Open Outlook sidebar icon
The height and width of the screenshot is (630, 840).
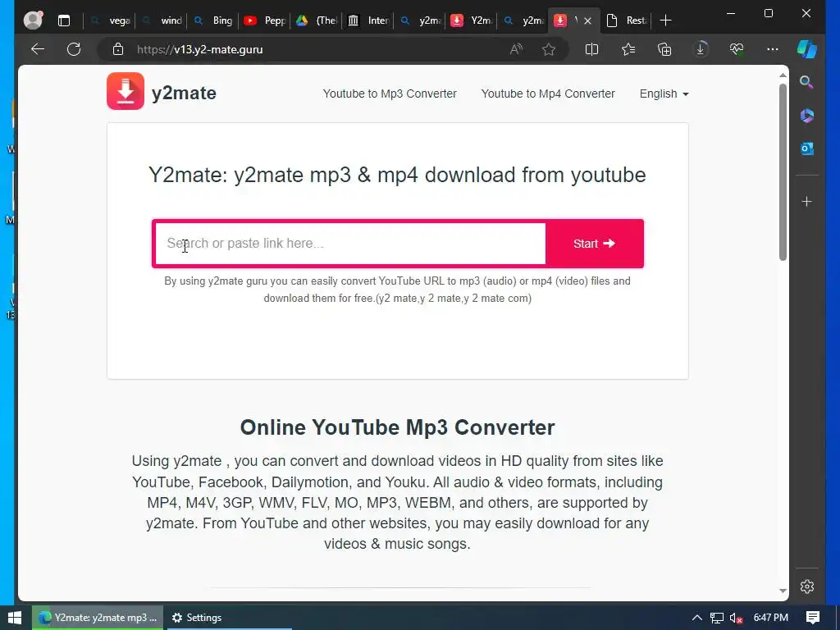[x=807, y=148]
